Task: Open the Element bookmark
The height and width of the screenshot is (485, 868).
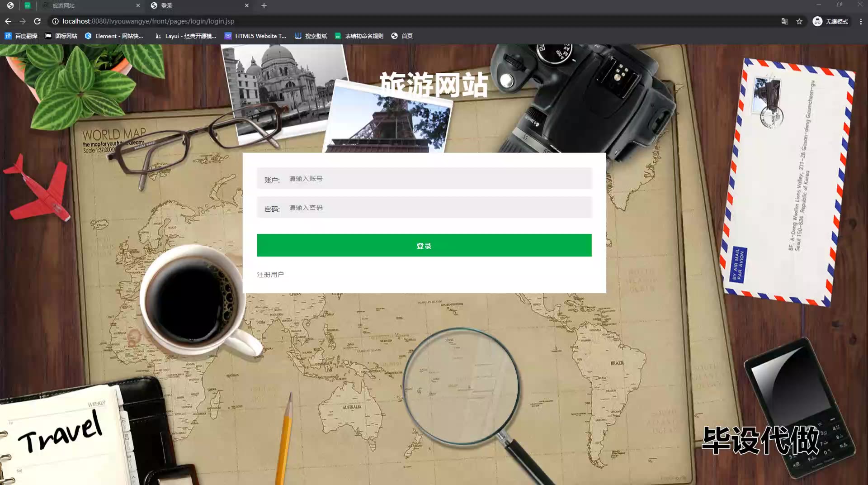Action: (114, 36)
